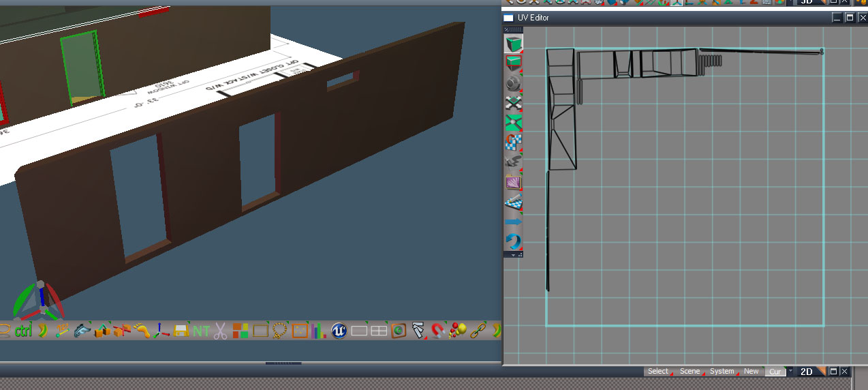The height and width of the screenshot is (390, 868).
Task: Click the orange cubes with arrow icon
Action: [x=102, y=331]
